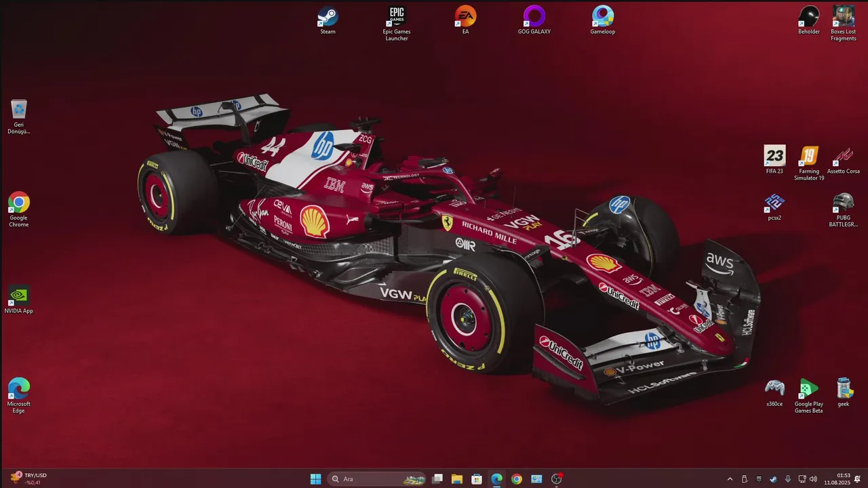Viewport: 868px width, 488px height.
Task: Select the Boxes Lost Fragments shortcut
Action: pyautogui.click(x=844, y=23)
